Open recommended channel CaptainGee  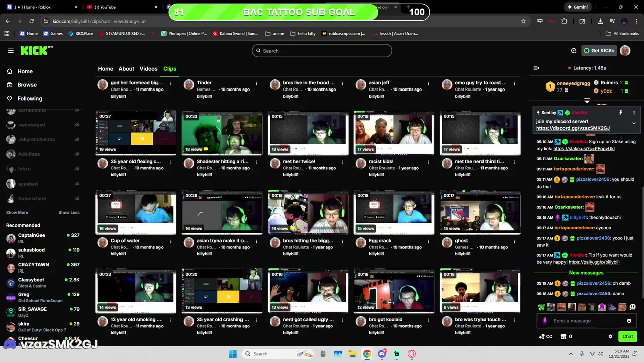click(x=43, y=238)
